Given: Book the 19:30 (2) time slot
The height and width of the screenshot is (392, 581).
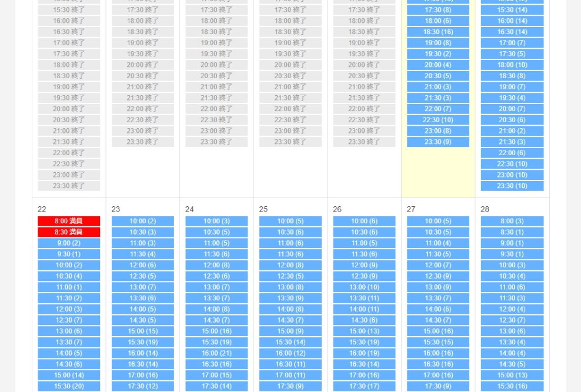Looking at the screenshot, I should pos(438,53).
